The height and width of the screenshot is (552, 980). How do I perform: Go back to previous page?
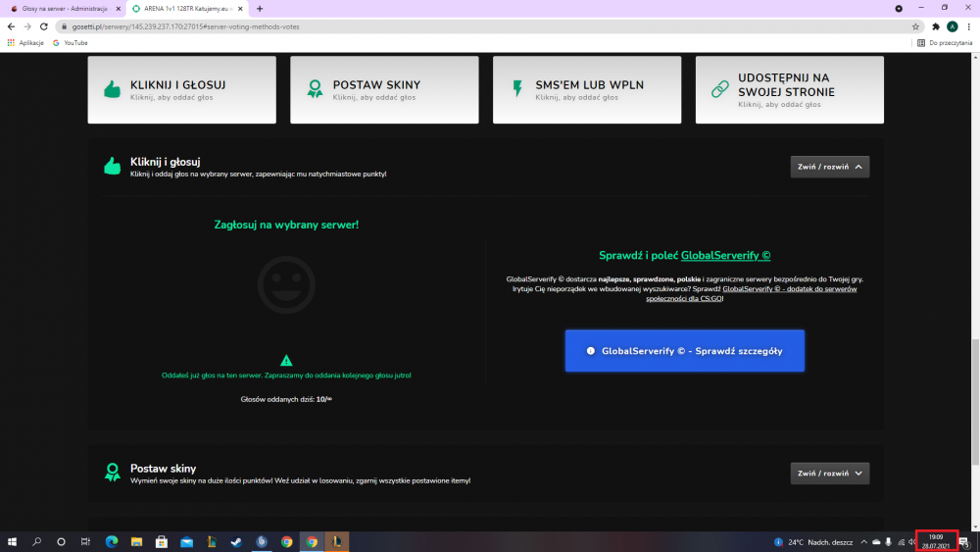pos(11,26)
